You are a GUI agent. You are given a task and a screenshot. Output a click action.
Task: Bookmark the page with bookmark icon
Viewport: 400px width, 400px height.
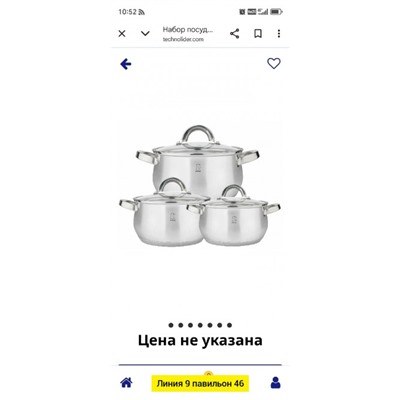258,34
